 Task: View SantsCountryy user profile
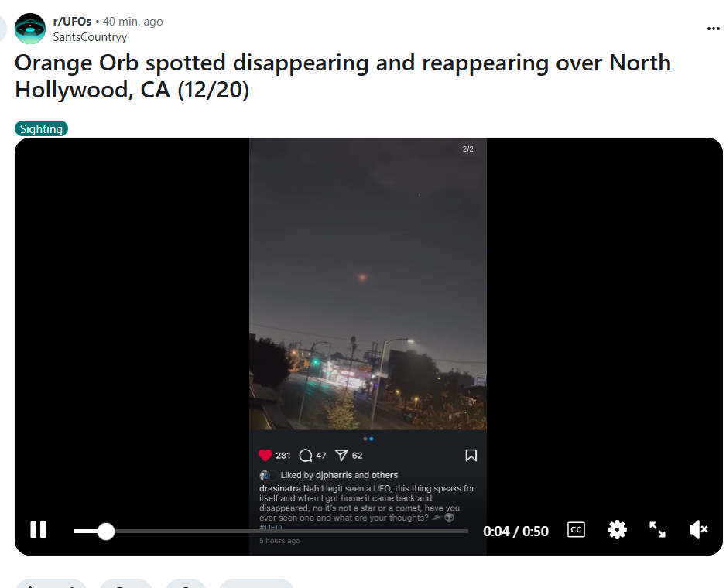tap(90, 37)
